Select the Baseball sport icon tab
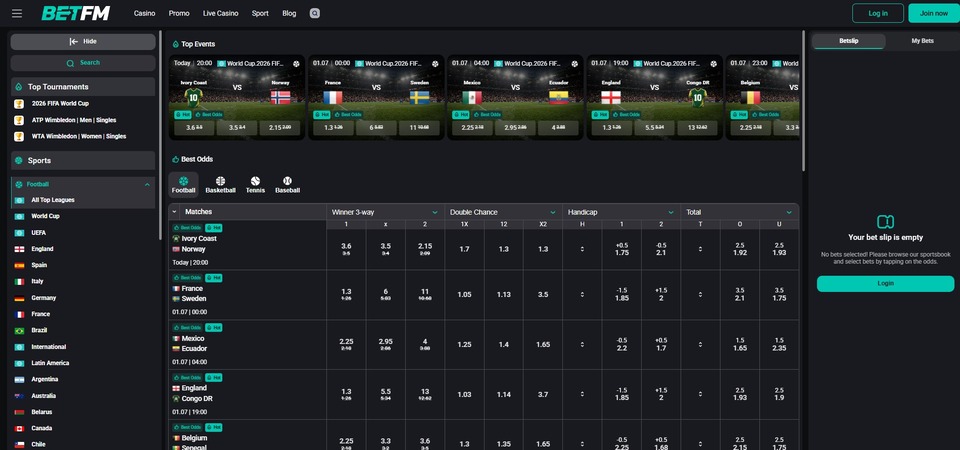The width and height of the screenshot is (960, 450). [287, 185]
